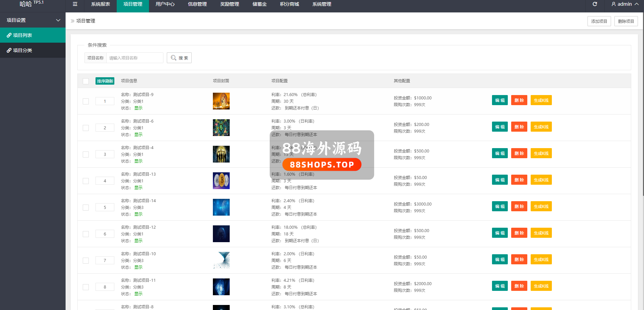
Task: Open cover thumbnail of 测试项目-13
Action: point(221,181)
